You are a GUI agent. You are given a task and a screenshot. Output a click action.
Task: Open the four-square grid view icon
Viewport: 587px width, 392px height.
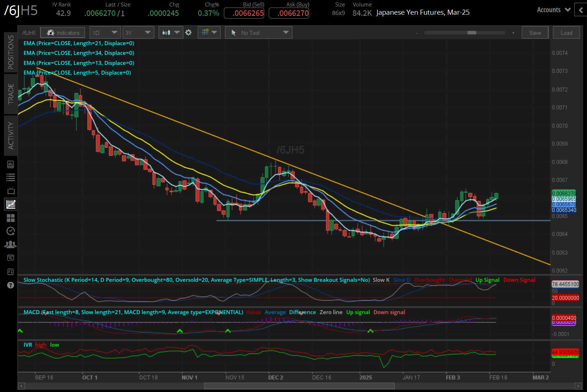10,218
